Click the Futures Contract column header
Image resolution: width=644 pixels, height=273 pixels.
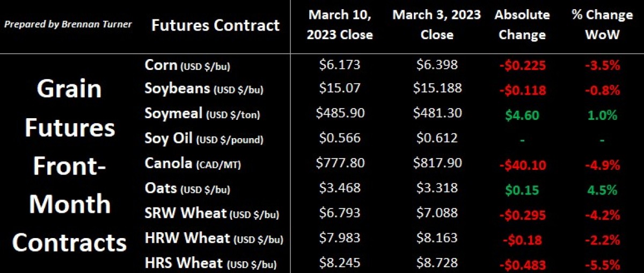(x=215, y=25)
